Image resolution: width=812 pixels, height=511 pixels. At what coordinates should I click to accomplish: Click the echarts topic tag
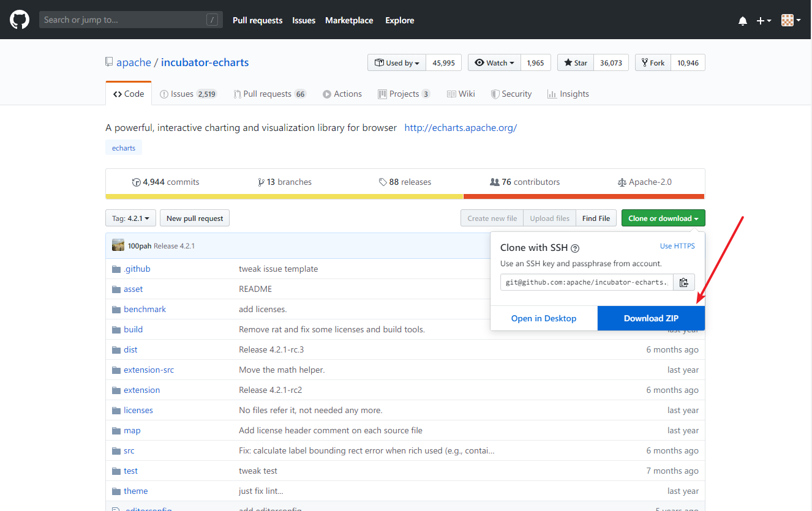click(x=124, y=147)
